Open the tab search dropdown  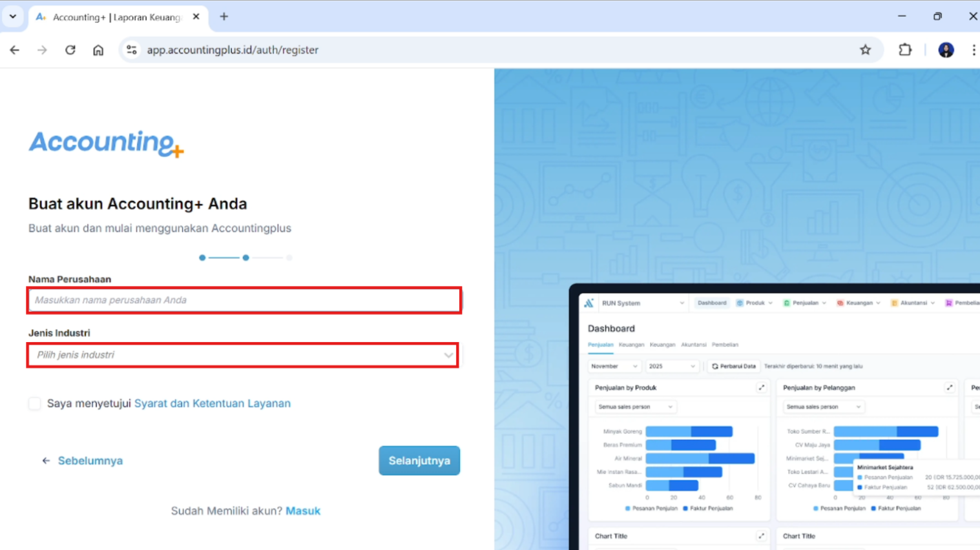[x=13, y=17]
